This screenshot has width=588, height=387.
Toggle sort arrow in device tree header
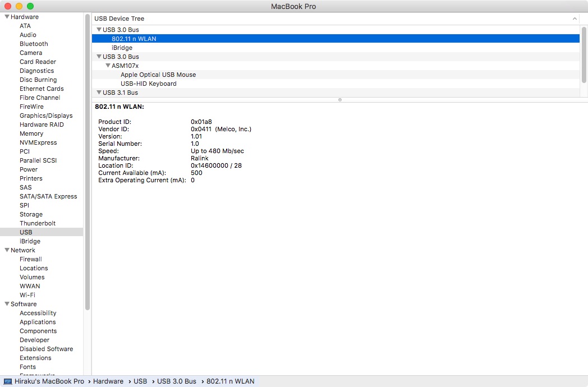pyautogui.click(x=574, y=19)
